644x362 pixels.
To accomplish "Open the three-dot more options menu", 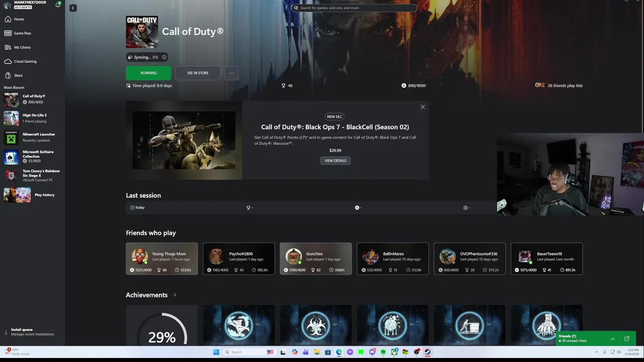I will (231, 73).
